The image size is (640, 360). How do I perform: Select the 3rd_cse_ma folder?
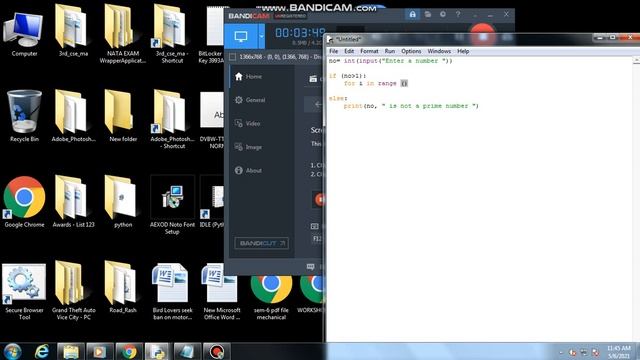tap(73, 31)
